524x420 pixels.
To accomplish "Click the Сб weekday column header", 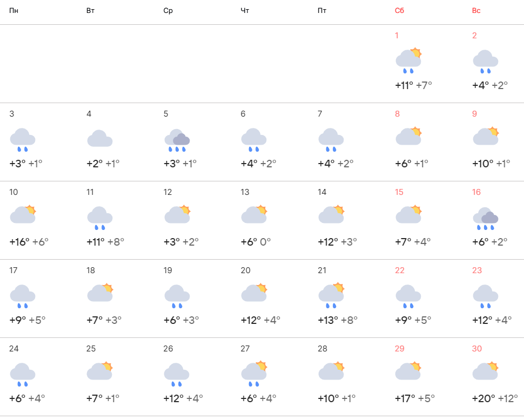I will pos(400,11).
